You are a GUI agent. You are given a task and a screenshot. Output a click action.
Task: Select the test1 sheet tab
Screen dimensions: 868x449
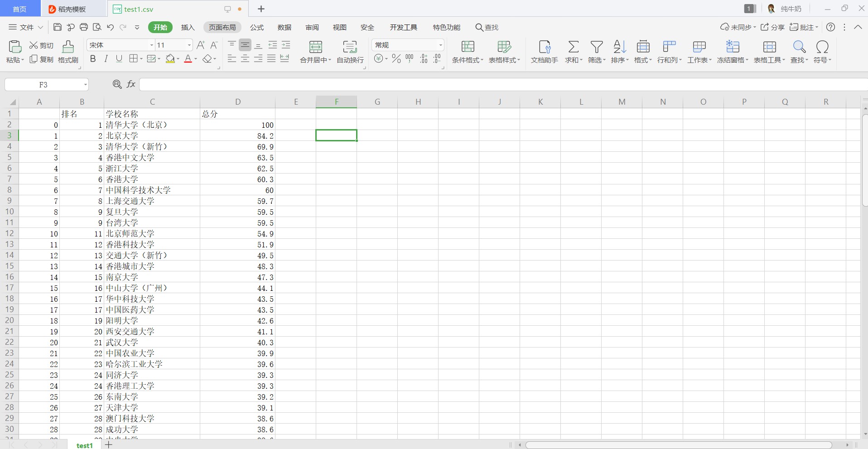pos(85,445)
